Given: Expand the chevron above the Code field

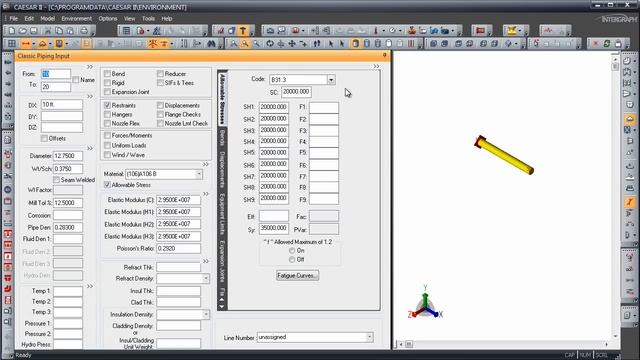Looking at the screenshot, I should [x=376, y=66].
